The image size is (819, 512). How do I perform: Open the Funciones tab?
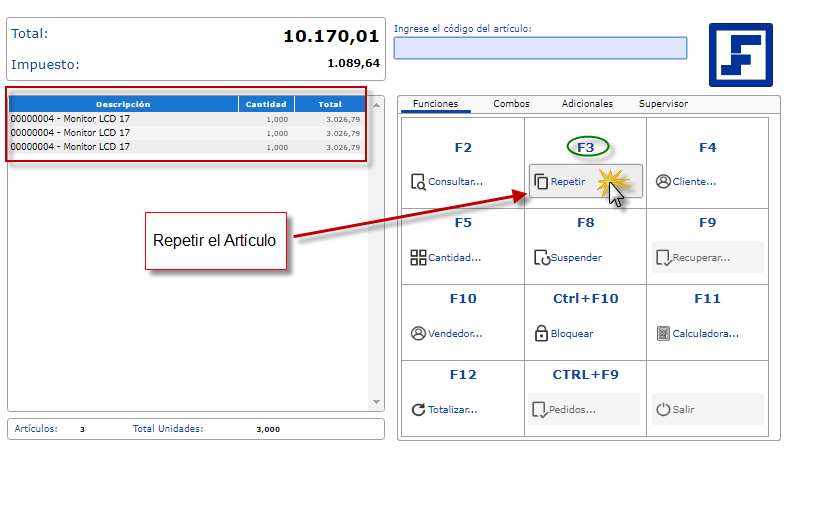pyautogui.click(x=435, y=103)
